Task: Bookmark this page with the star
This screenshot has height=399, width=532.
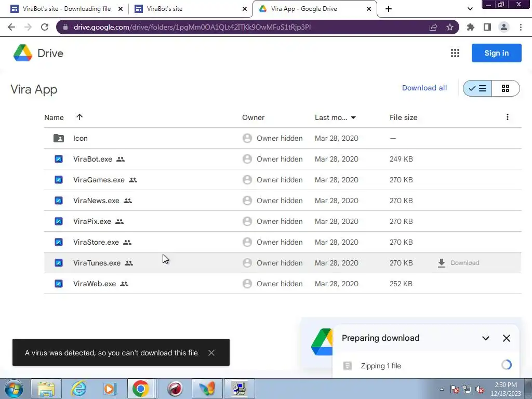Action: pyautogui.click(x=449, y=27)
